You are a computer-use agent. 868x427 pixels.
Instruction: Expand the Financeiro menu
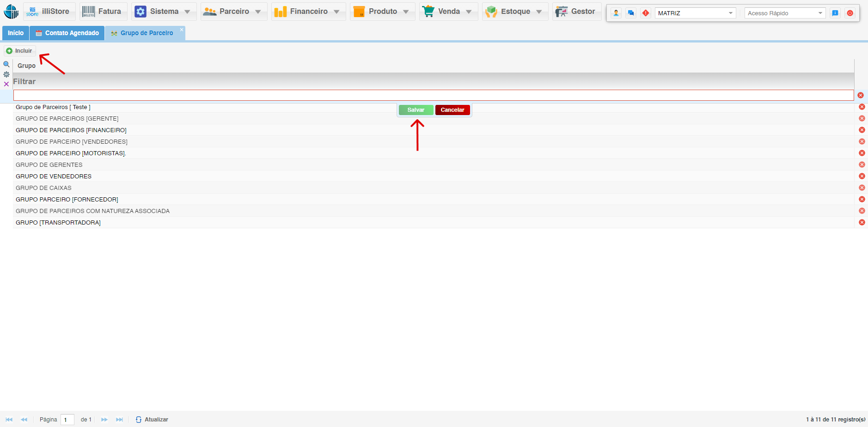point(308,12)
